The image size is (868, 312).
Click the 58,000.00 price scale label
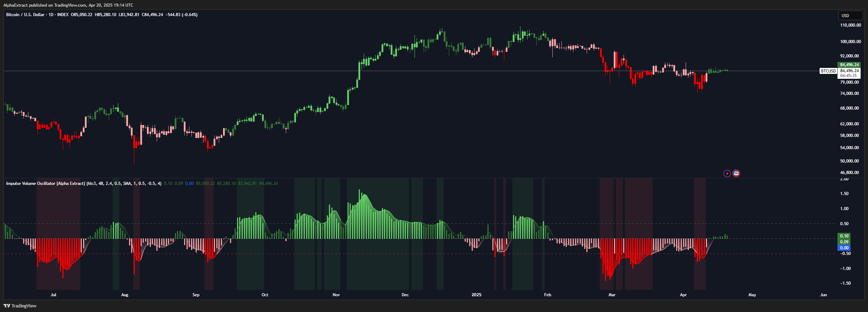849,136
